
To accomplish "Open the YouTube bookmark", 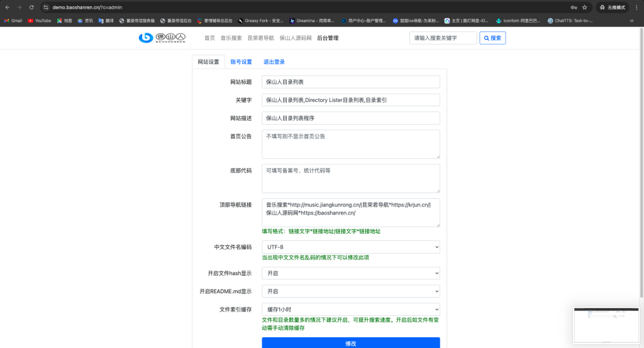I will coord(40,21).
